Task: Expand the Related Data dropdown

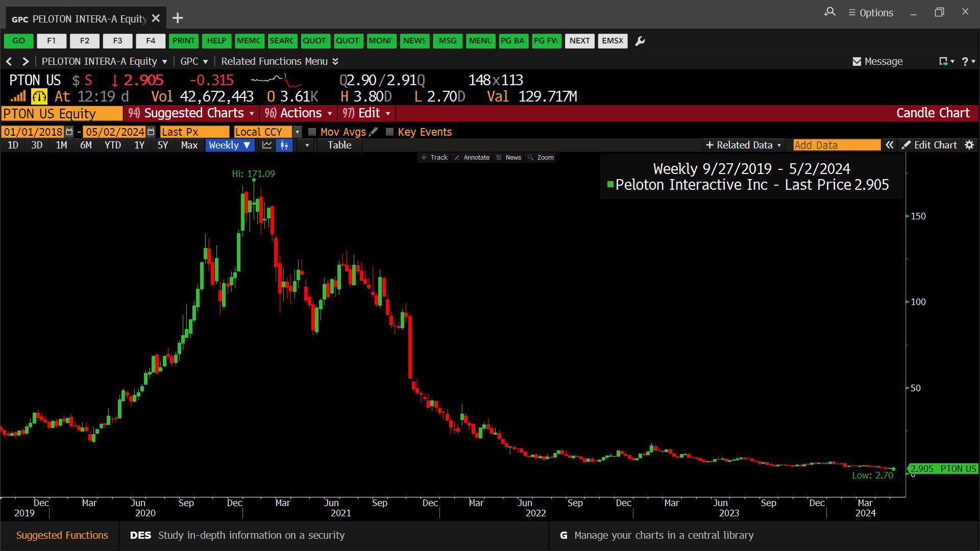Action: click(743, 145)
